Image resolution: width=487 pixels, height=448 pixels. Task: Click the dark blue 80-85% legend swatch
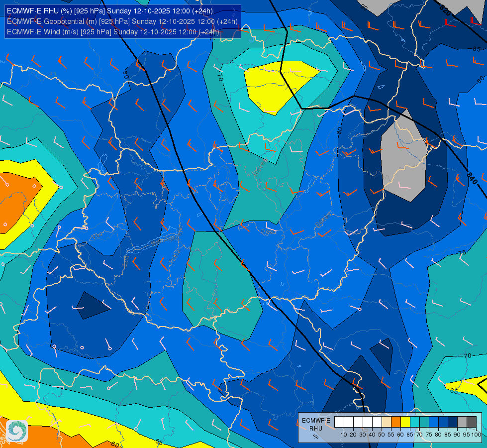pyautogui.click(x=443, y=422)
